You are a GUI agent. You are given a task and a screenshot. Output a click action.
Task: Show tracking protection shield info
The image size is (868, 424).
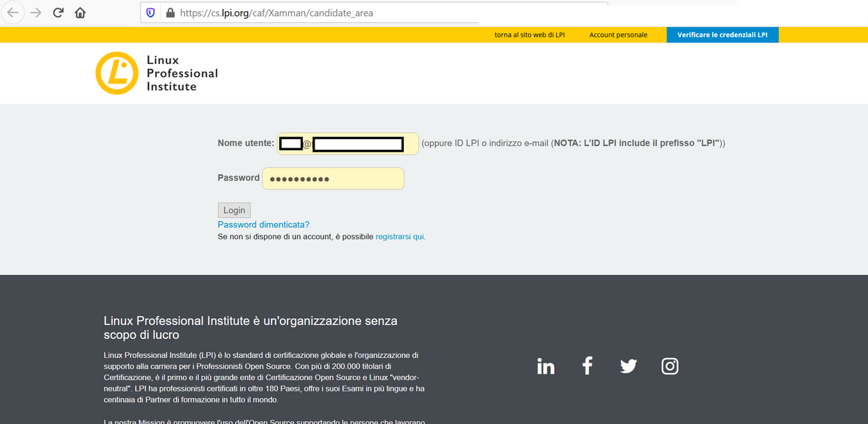[150, 13]
